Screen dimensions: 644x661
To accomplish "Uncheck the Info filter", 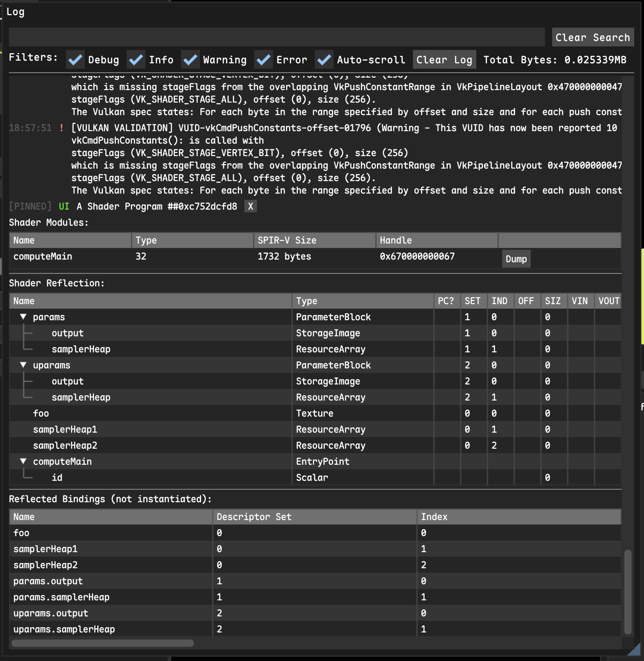I will (136, 59).
